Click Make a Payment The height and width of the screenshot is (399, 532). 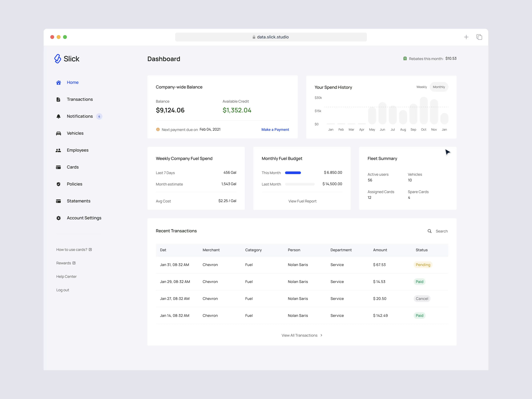coord(275,129)
